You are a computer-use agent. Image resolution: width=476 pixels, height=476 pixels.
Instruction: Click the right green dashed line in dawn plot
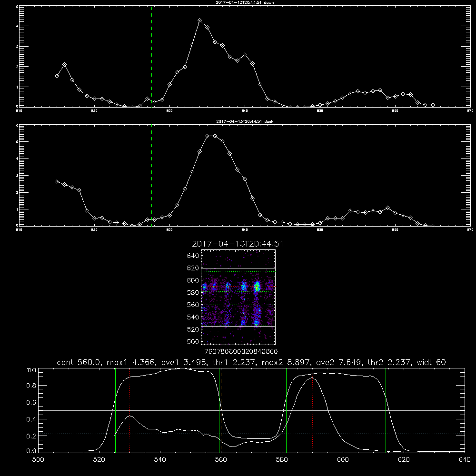pos(263,56)
